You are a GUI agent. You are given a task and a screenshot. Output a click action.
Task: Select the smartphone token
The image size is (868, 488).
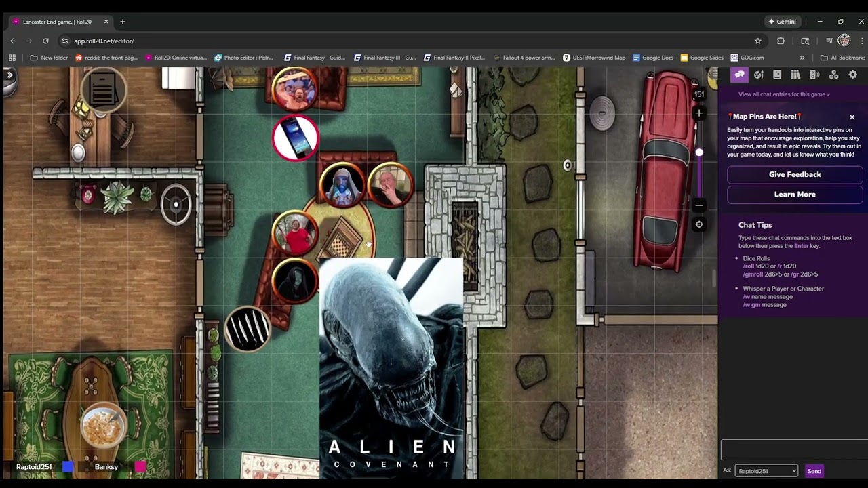(296, 138)
